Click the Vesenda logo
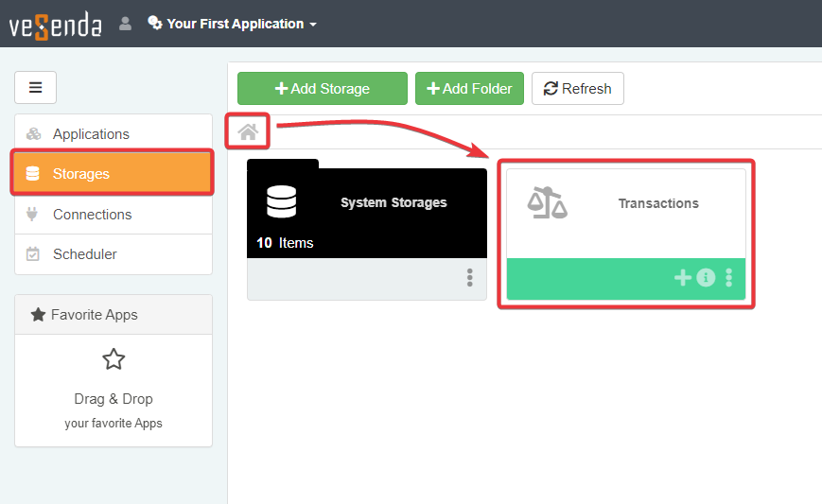Viewport: 822px width, 504px height. click(55, 24)
